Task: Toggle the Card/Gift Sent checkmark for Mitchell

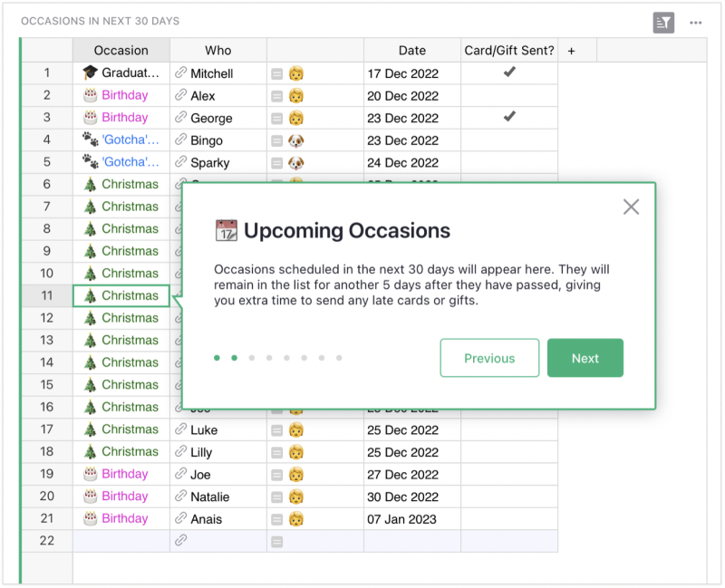Action: [509, 72]
